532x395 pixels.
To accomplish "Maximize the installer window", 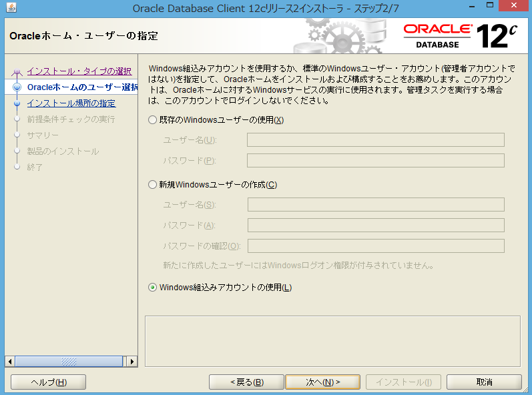I will (x=490, y=5).
